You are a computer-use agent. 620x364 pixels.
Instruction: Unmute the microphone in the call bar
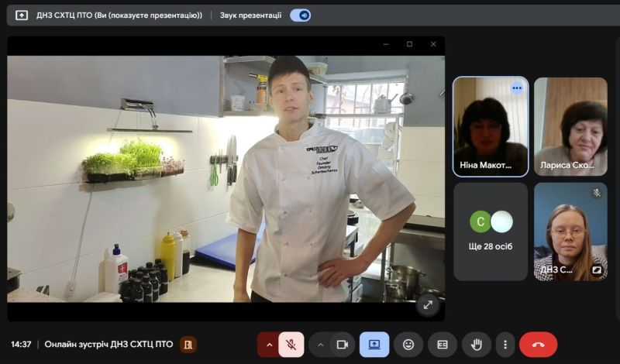click(291, 345)
